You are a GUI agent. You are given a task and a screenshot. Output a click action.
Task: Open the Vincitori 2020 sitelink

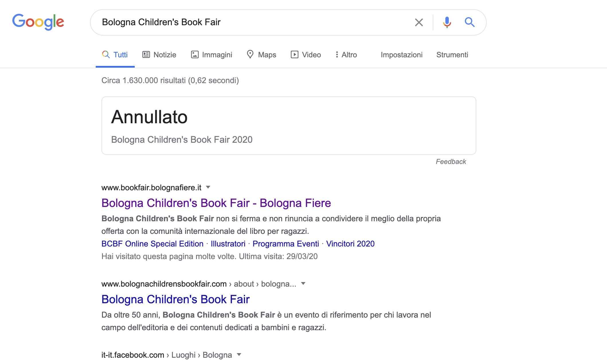(350, 244)
